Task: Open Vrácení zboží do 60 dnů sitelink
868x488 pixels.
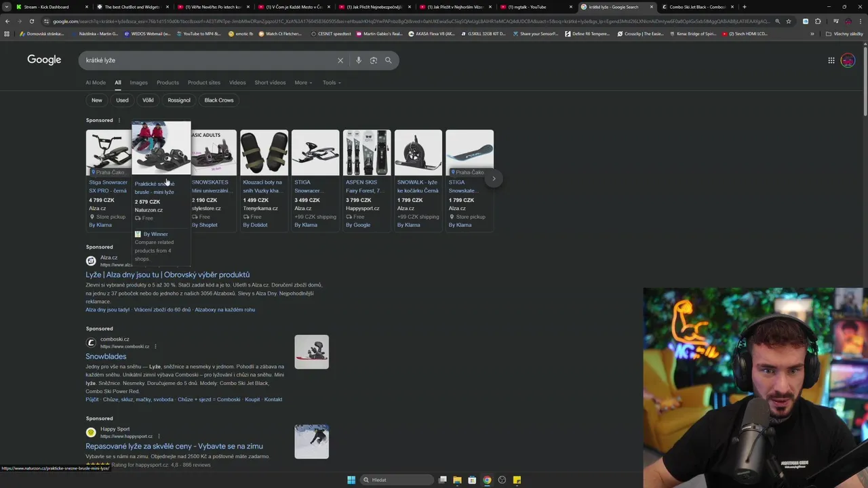Action: pos(162,310)
